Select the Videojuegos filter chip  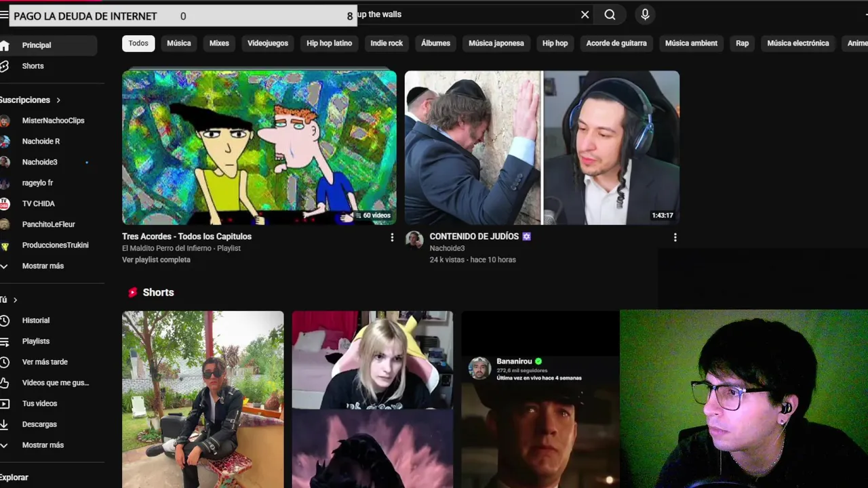(268, 43)
